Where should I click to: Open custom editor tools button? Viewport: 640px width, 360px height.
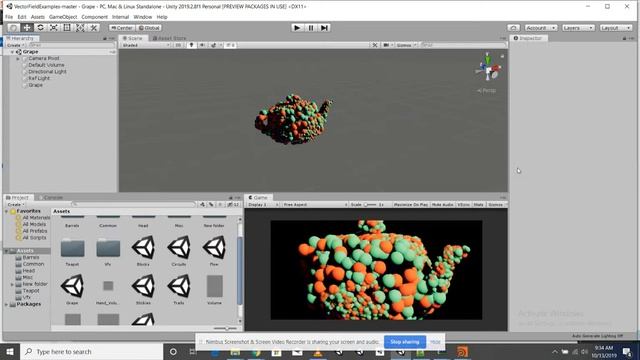point(93,27)
